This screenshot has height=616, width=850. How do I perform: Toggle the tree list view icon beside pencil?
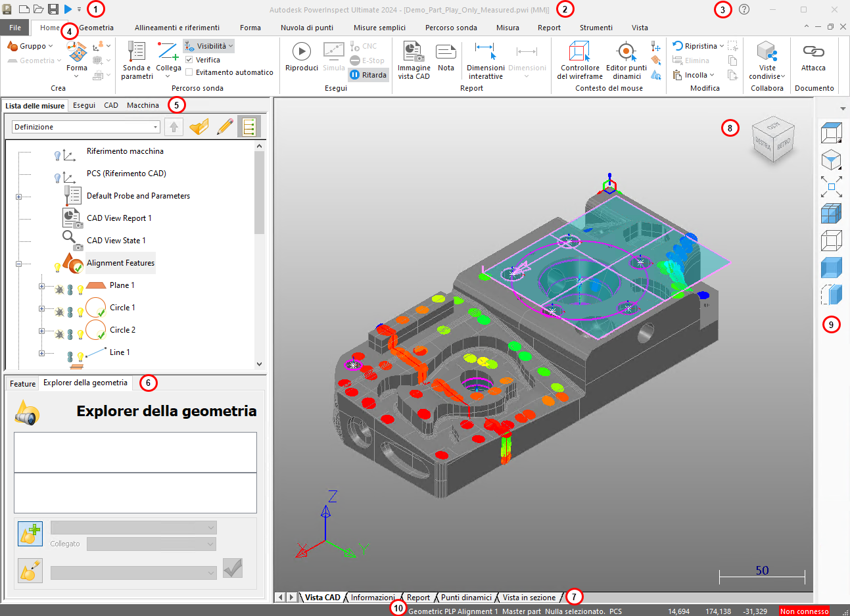249,126
